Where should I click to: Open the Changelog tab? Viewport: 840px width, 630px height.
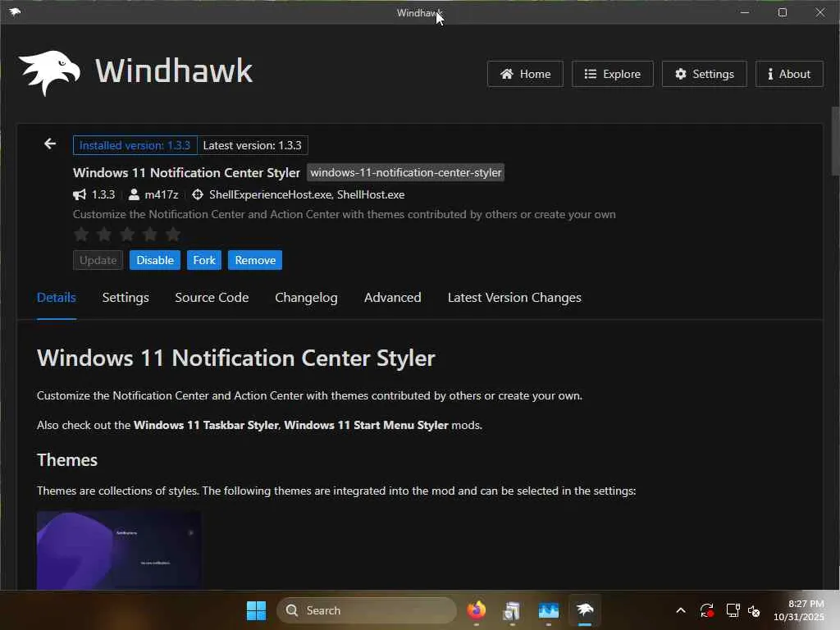click(x=306, y=297)
